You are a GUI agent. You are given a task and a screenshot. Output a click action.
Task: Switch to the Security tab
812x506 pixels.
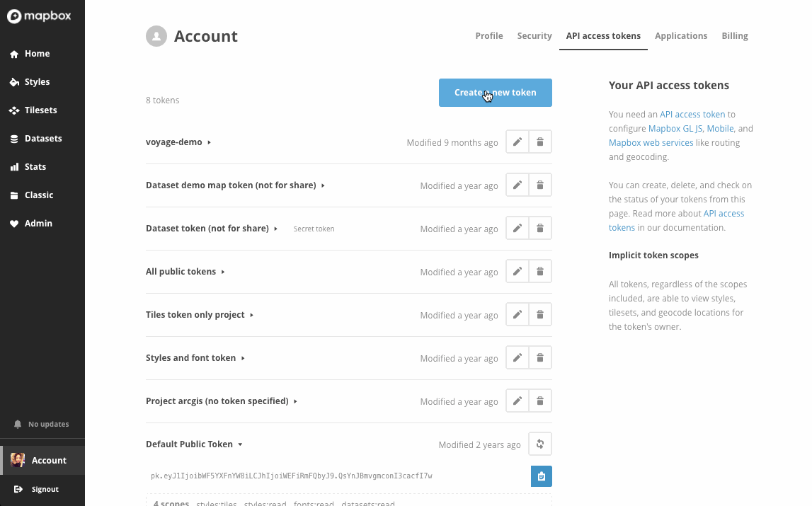[x=534, y=35]
